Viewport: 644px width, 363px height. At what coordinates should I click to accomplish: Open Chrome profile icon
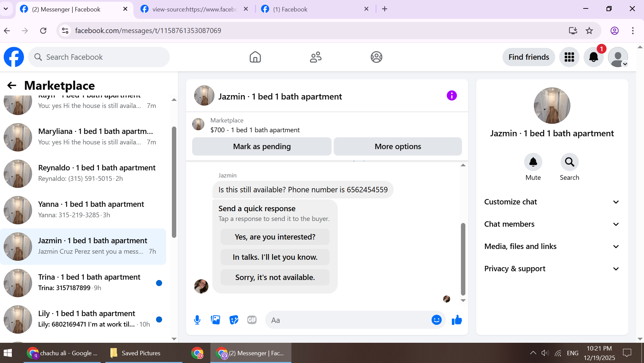pos(615,31)
